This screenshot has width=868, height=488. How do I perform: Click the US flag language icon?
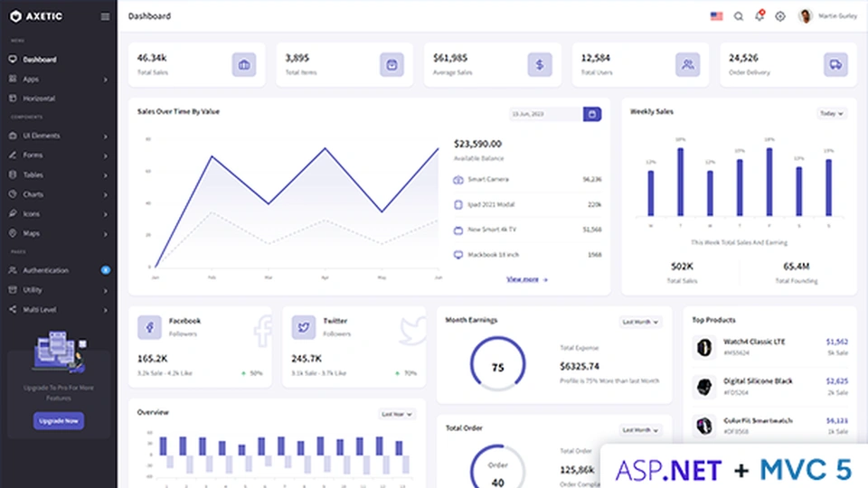[x=716, y=16]
